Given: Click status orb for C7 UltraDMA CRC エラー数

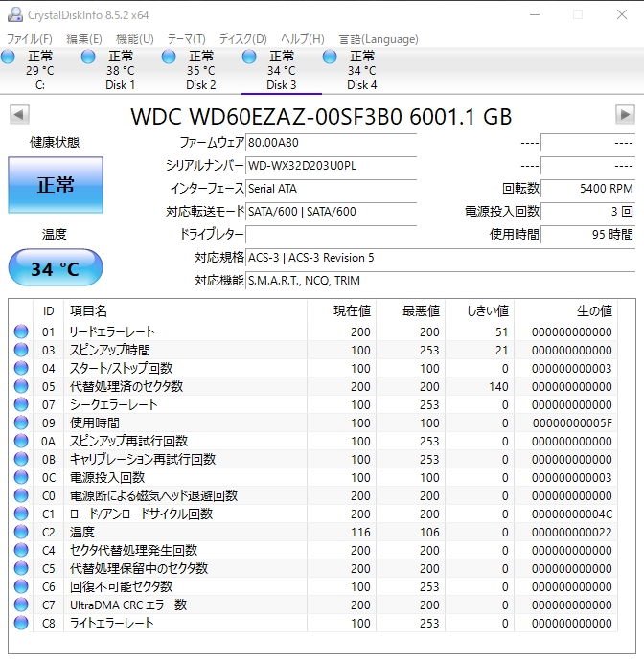Looking at the screenshot, I should (x=21, y=605).
